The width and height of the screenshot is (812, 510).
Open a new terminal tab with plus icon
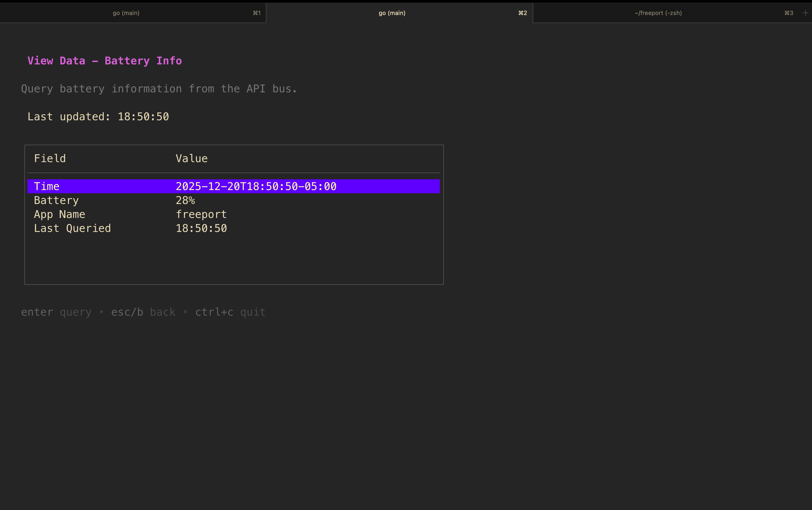[x=805, y=13]
